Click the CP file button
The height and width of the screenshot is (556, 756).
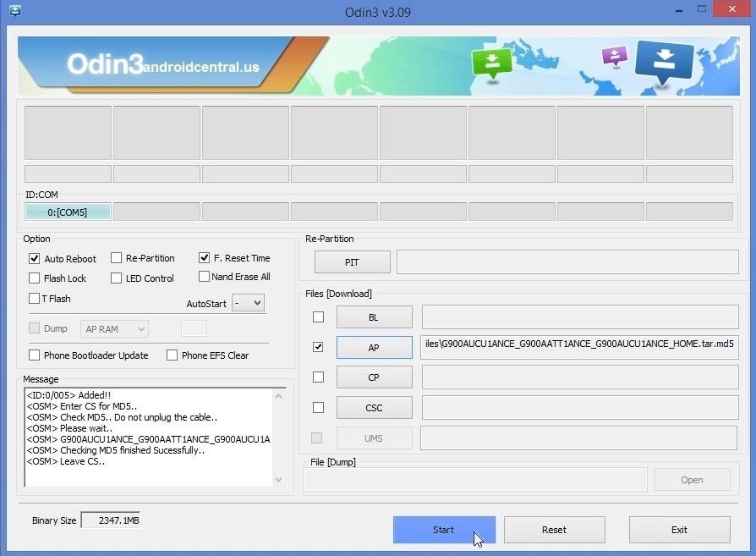point(374,377)
